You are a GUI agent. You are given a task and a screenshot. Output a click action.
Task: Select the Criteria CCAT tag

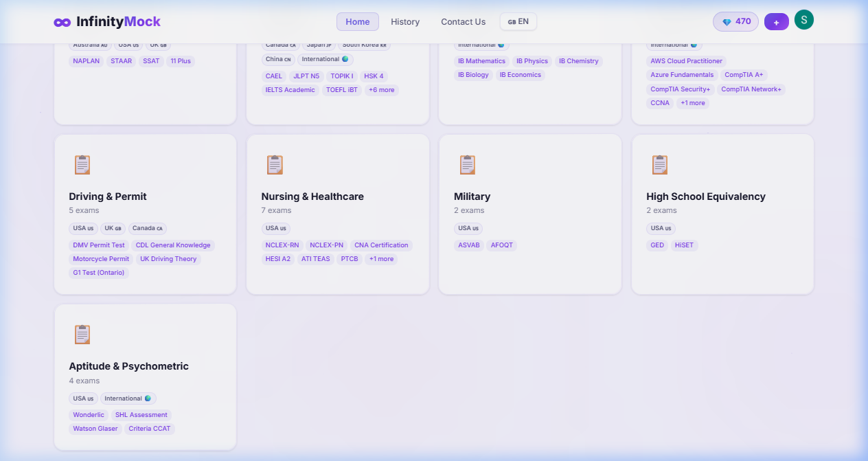(x=150, y=429)
